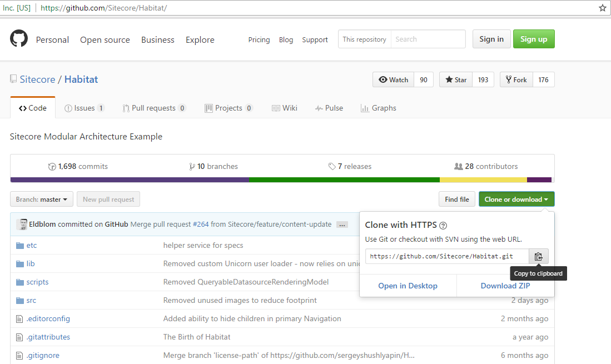Star the Habitat repository
The image size is (611, 364).
(x=455, y=79)
